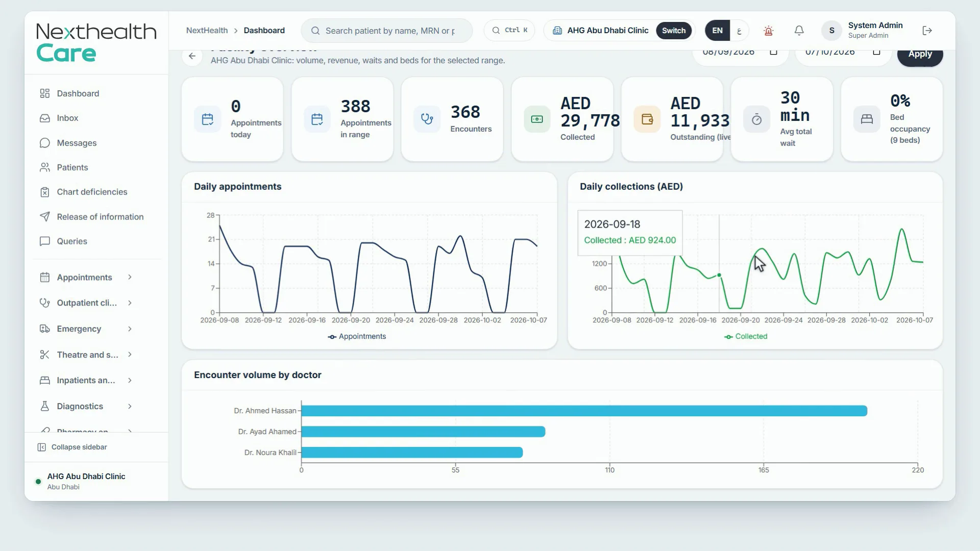Click the back arrow button
980x551 pixels.
coord(192,56)
